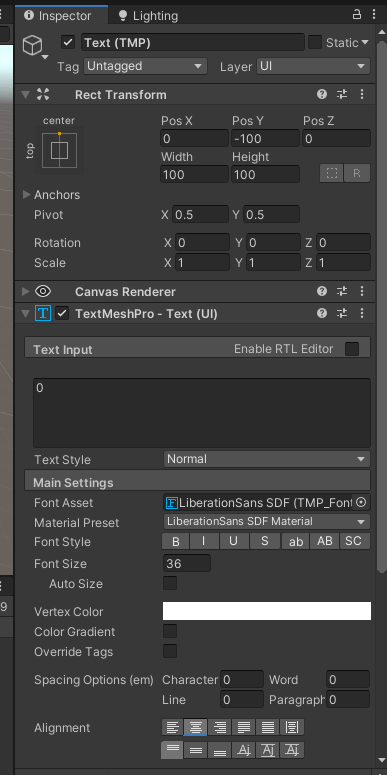
Task: Edit the object name field Text (TMP)
Action: [x=193, y=43]
